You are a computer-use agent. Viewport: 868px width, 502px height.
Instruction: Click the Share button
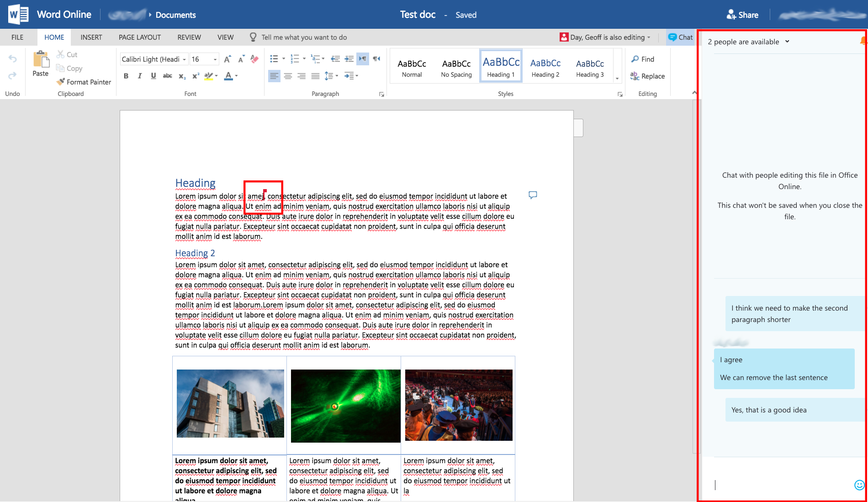point(742,15)
